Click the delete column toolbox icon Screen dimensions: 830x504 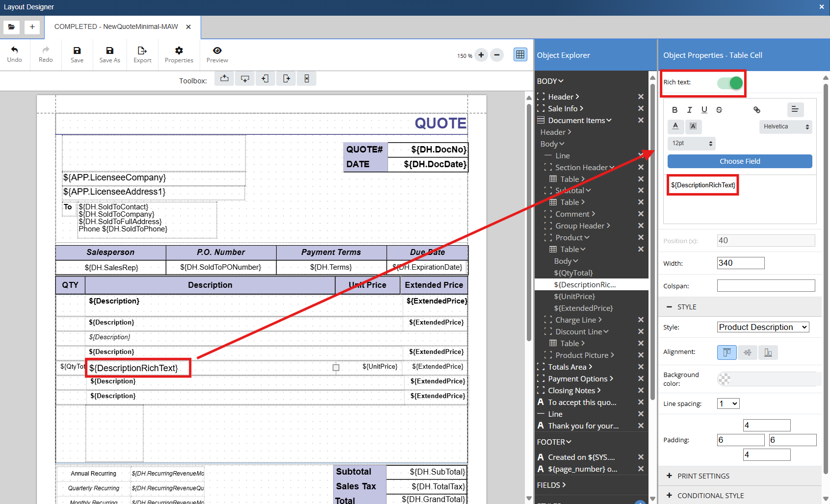[306, 78]
